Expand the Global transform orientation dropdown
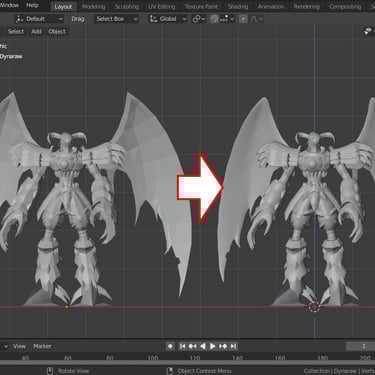The height and width of the screenshot is (375, 375). pos(168,19)
